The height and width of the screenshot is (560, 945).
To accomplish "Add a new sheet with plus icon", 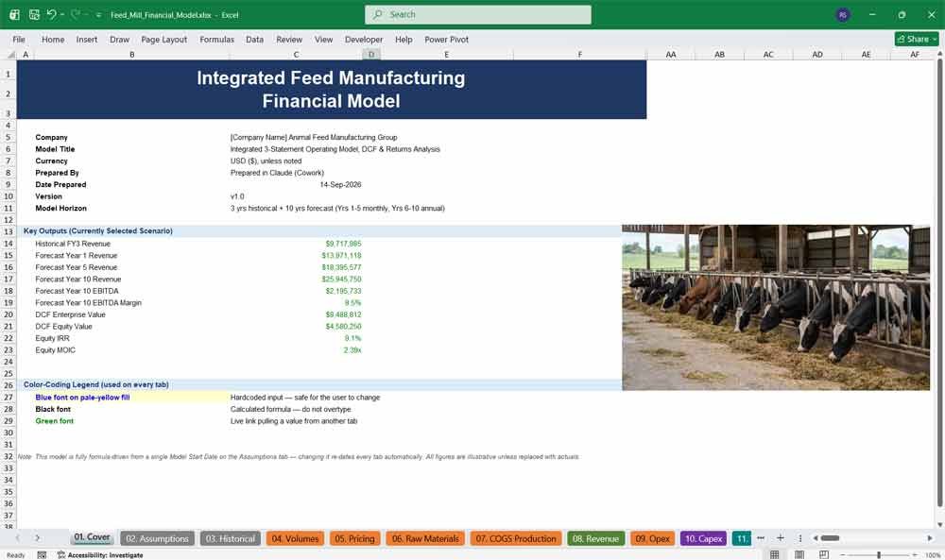I will [780, 538].
